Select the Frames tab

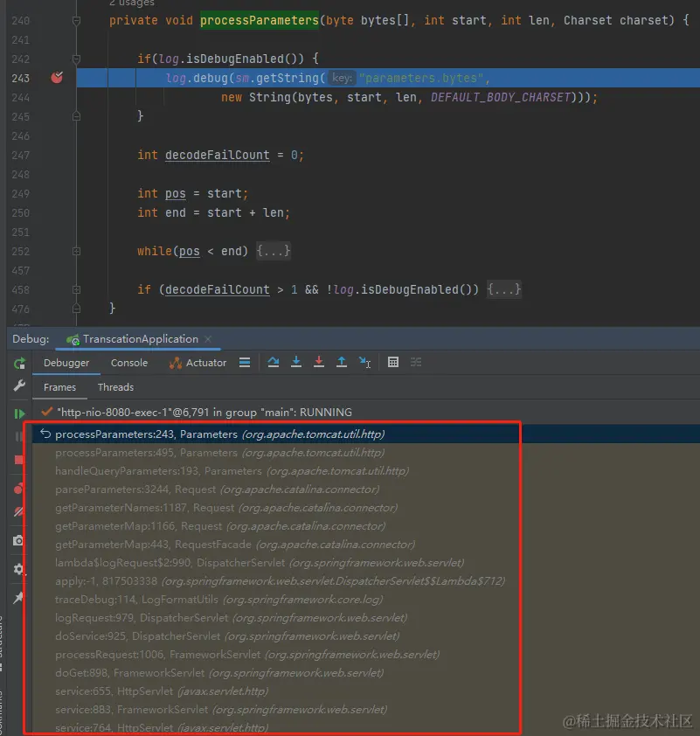coord(59,387)
